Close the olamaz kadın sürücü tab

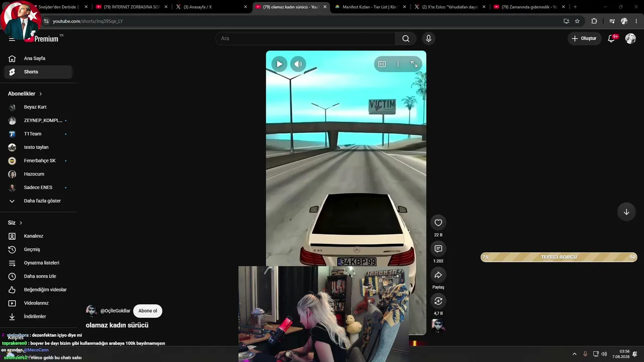coord(325,7)
